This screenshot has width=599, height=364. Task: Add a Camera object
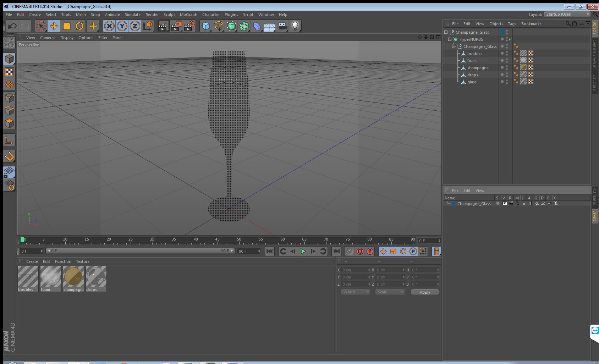coord(282,26)
